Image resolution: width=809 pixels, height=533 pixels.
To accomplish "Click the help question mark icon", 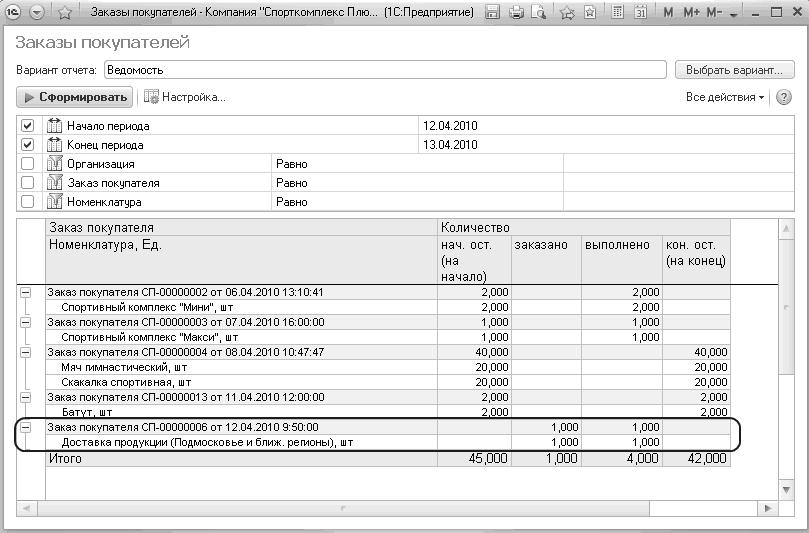I will [x=783, y=97].
